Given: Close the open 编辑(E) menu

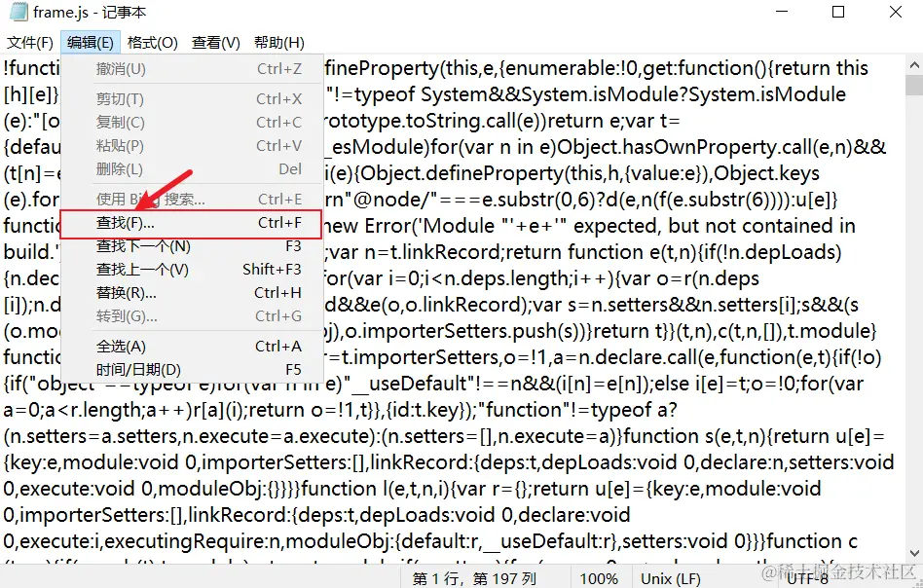Looking at the screenshot, I should tap(91, 43).
